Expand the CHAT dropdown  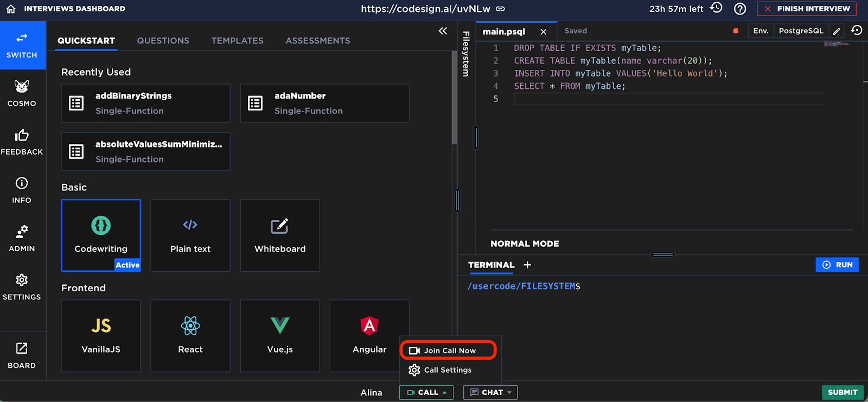[x=490, y=392]
